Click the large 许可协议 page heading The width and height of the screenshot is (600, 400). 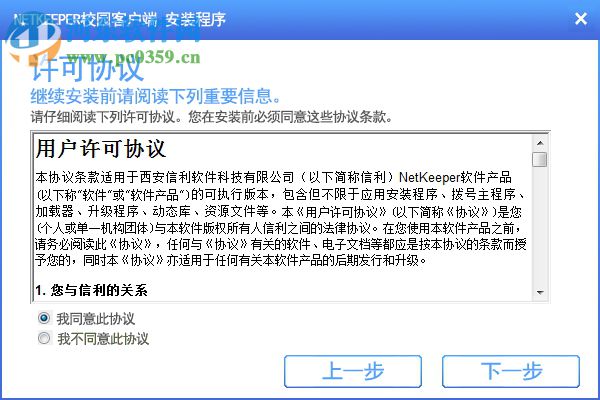click(x=87, y=69)
